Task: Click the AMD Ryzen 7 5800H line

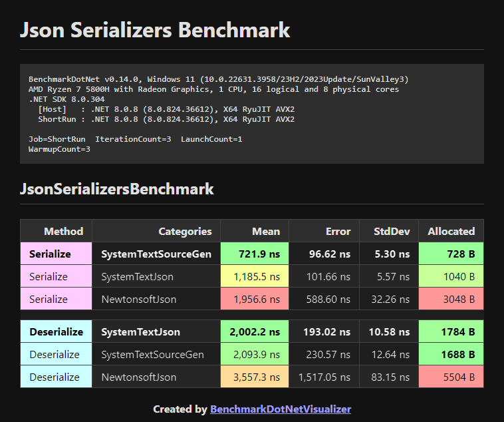Action: tap(213, 89)
